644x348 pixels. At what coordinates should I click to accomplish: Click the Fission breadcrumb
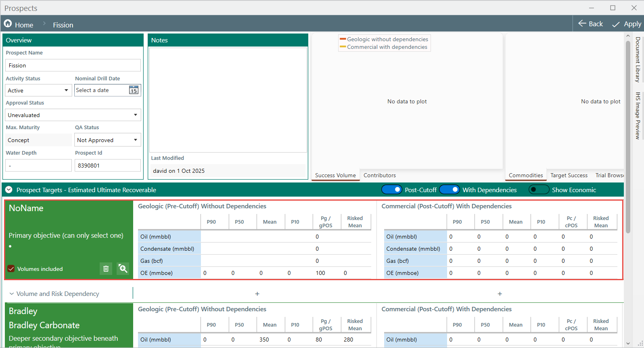pyautogui.click(x=63, y=25)
